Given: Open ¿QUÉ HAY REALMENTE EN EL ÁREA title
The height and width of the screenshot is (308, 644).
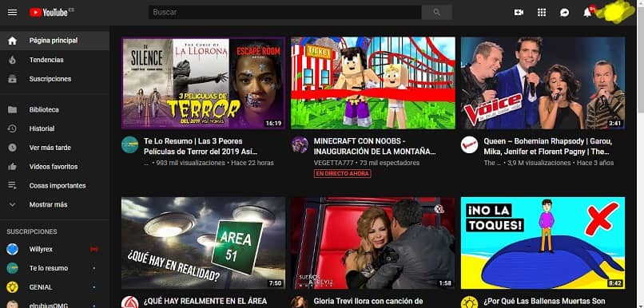Looking at the screenshot, I should [205, 302].
